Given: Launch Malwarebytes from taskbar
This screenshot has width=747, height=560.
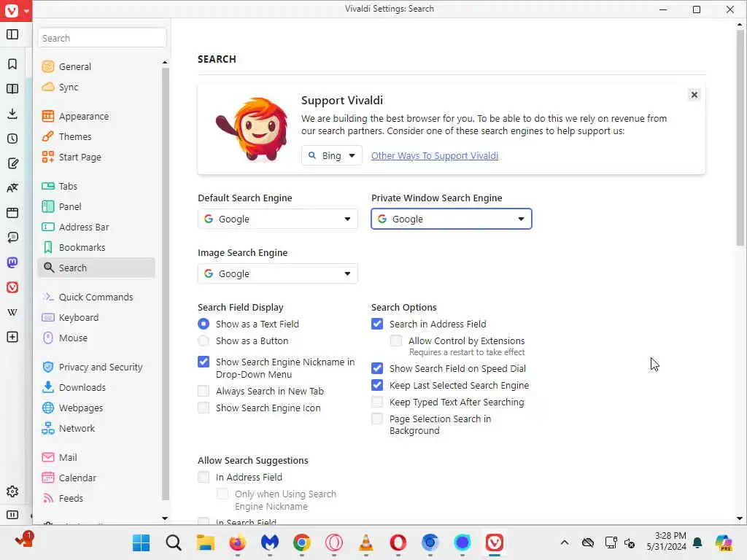Looking at the screenshot, I should pyautogui.click(x=270, y=542).
